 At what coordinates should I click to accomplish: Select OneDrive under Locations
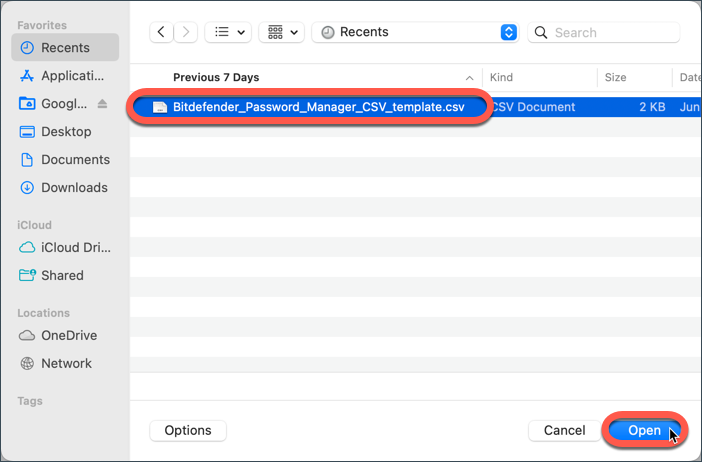point(65,335)
